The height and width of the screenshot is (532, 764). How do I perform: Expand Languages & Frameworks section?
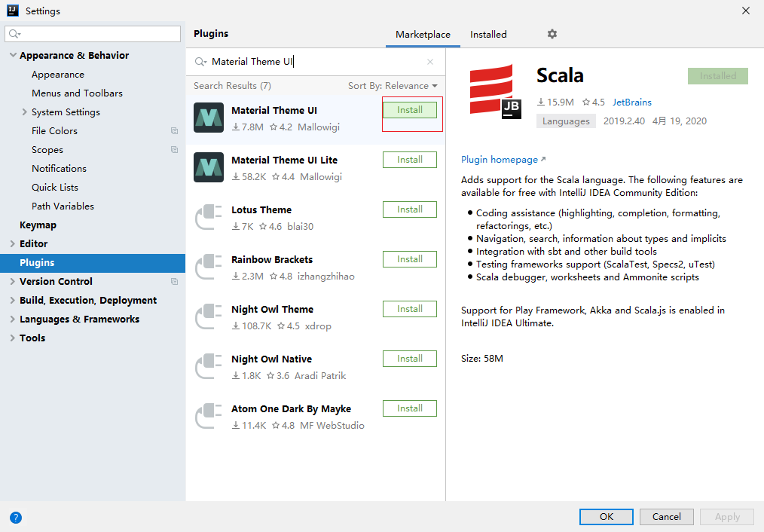coord(13,319)
